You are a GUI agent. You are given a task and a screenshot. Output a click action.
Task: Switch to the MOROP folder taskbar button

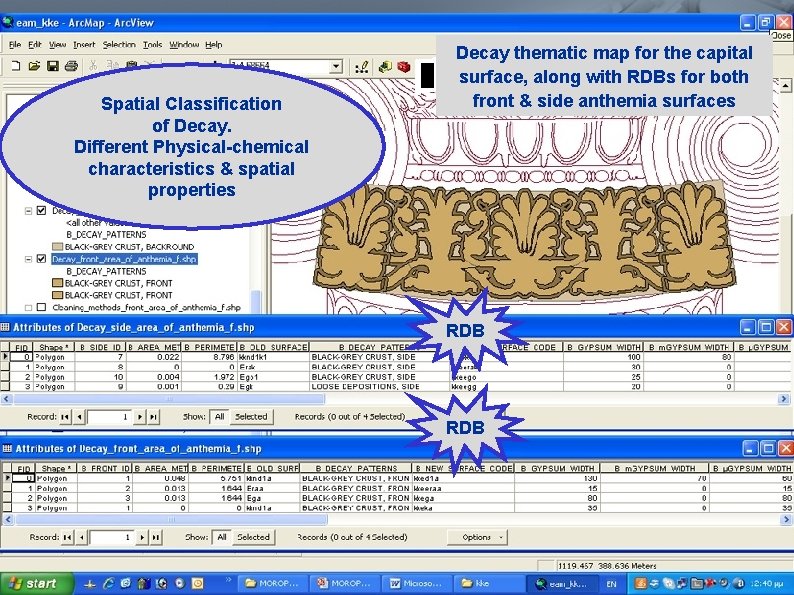[x=271, y=583]
